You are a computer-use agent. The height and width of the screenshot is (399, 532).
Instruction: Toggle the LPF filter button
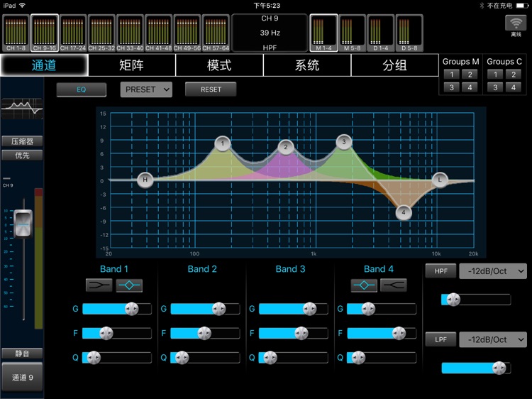[440, 339]
